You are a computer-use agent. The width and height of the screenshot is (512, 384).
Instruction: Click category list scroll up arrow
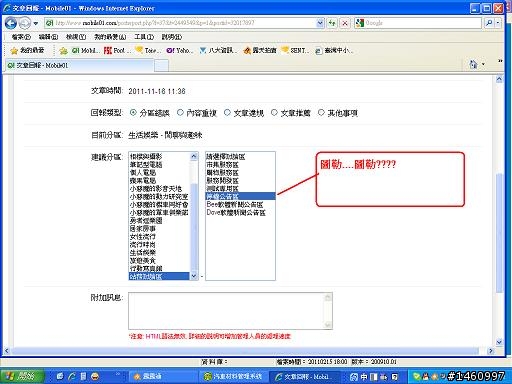click(194, 156)
